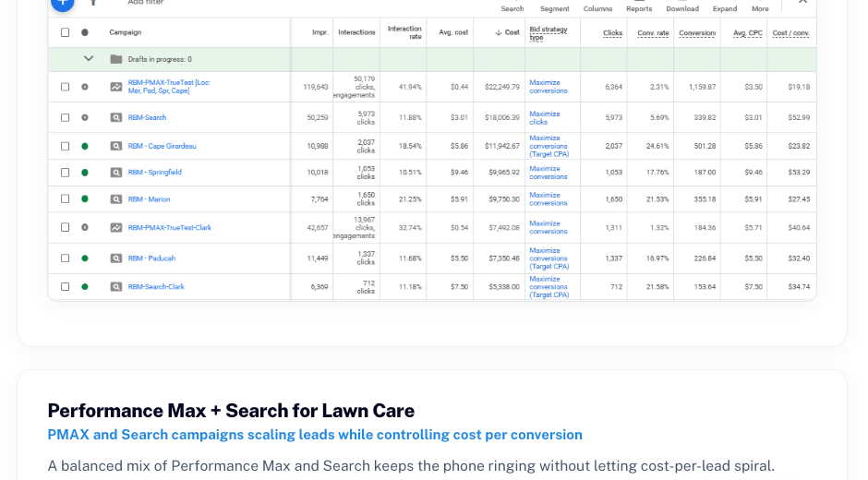Click the search campaign icon for RBM-Search-Clark
This screenshot has width=868, height=480.
click(x=115, y=287)
